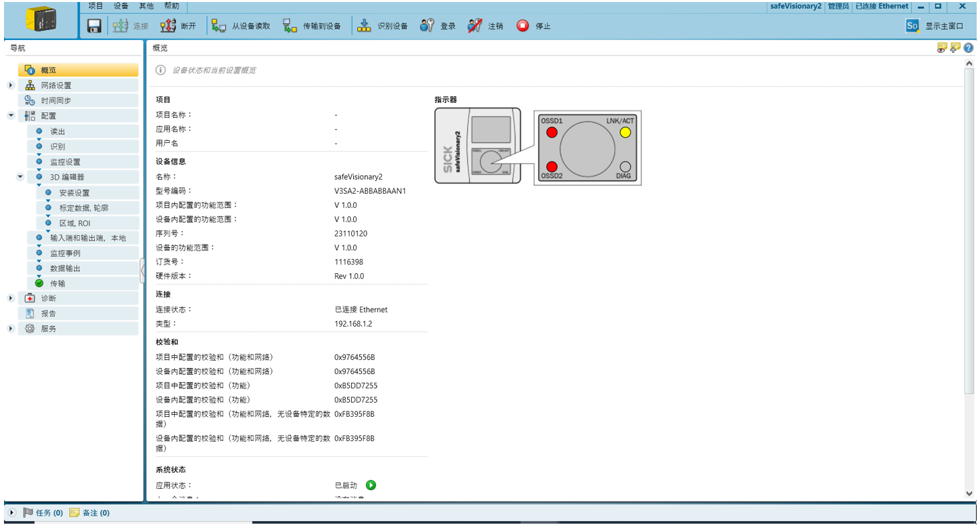Screen dimensions: 980x527
Task: Open the 任务 (0) tasks tab
Action: click(x=43, y=513)
